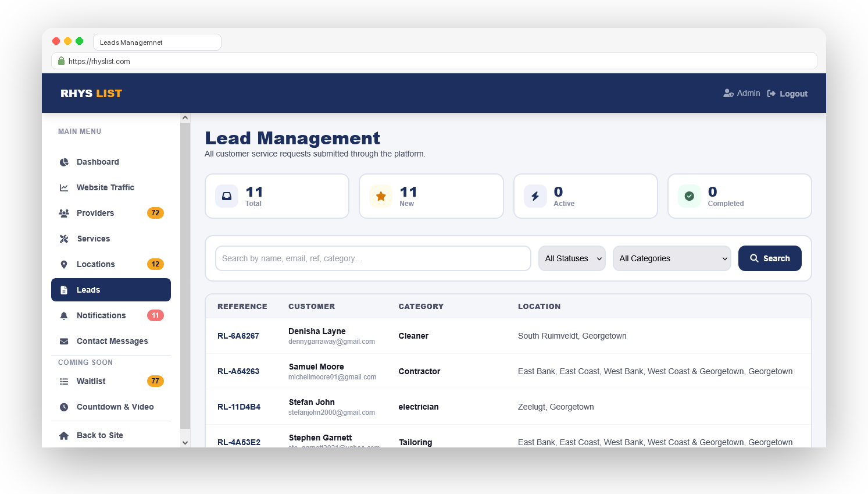This screenshot has height=494, width=868.
Task: Click customer name Samuel Moore
Action: (x=316, y=367)
